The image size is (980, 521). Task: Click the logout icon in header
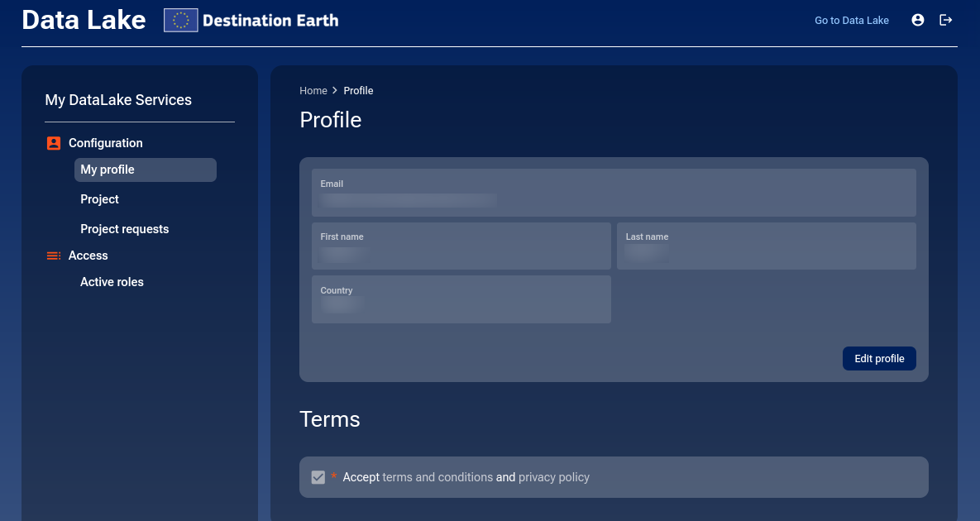(946, 20)
